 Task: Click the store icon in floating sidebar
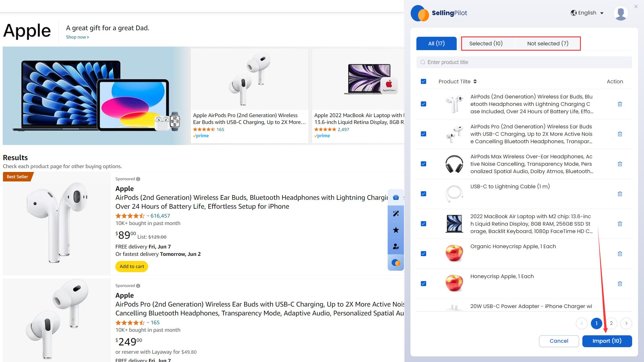coord(396,197)
